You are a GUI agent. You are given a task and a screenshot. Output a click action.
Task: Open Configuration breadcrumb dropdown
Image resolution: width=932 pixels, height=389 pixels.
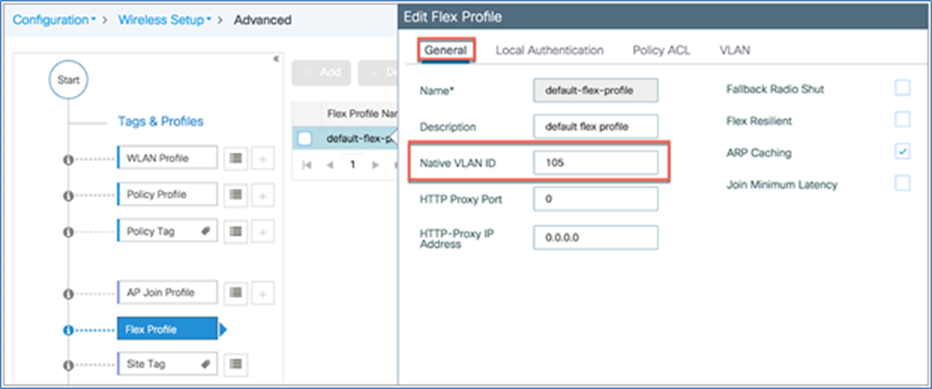tap(55, 20)
